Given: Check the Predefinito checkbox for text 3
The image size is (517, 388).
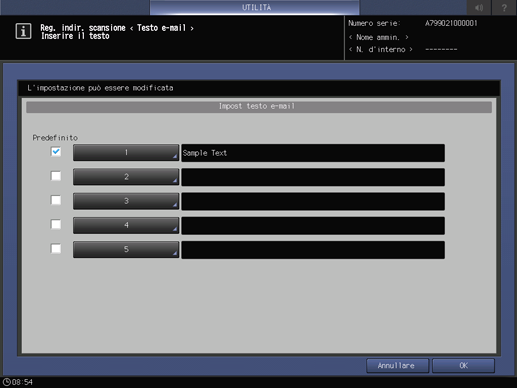Looking at the screenshot, I should pyautogui.click(x=56, y=200).
